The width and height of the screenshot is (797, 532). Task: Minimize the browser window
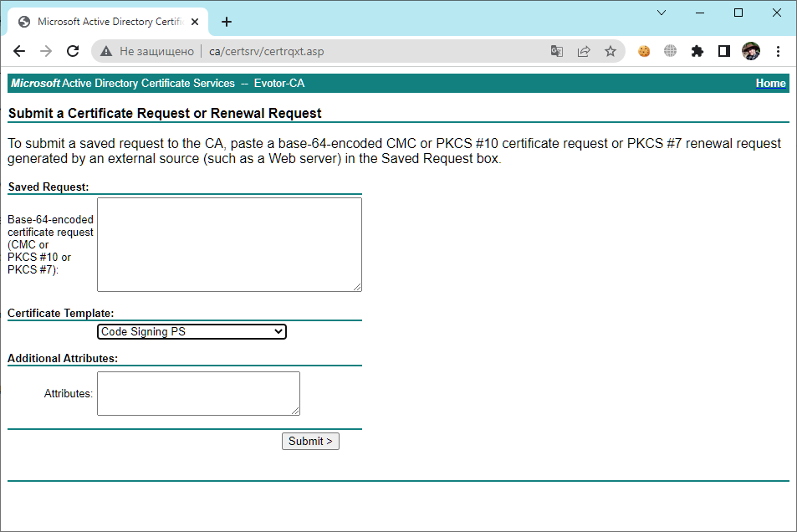point(700,13)
